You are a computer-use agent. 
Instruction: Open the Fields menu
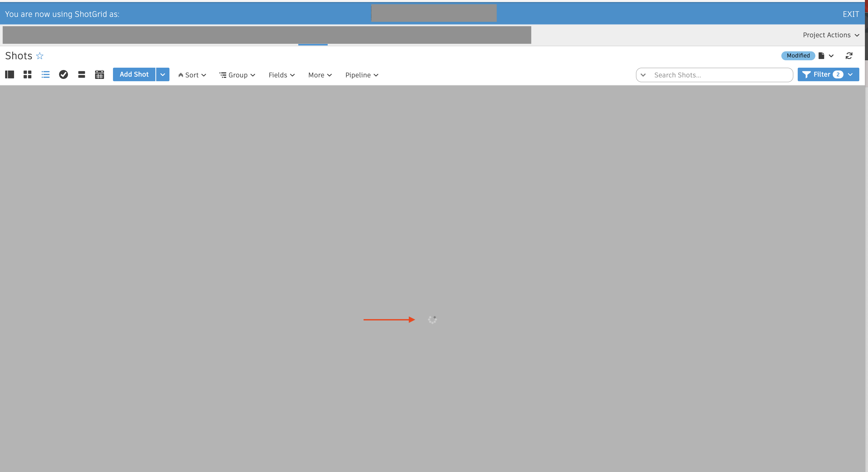click(x=282, y=75)
